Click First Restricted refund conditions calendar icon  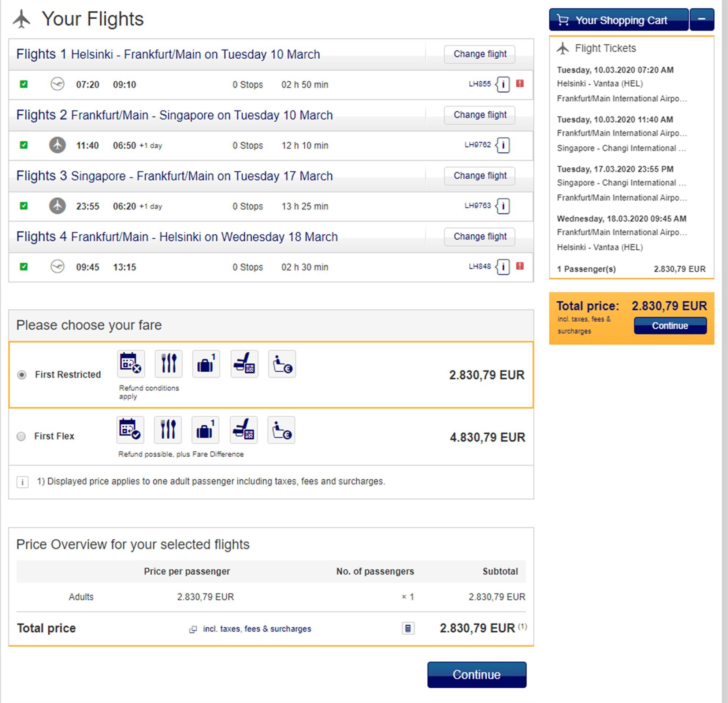(131, 364)
